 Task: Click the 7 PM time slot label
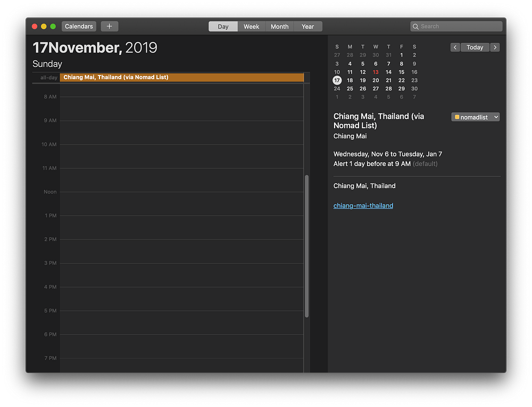tap(50, 358)
